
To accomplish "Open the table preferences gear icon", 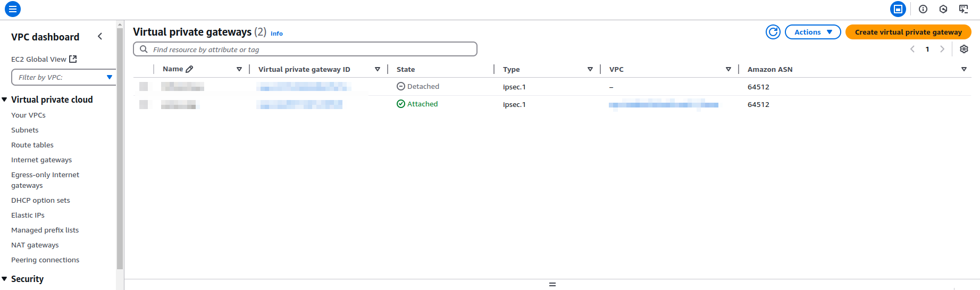I will point(964,49).
